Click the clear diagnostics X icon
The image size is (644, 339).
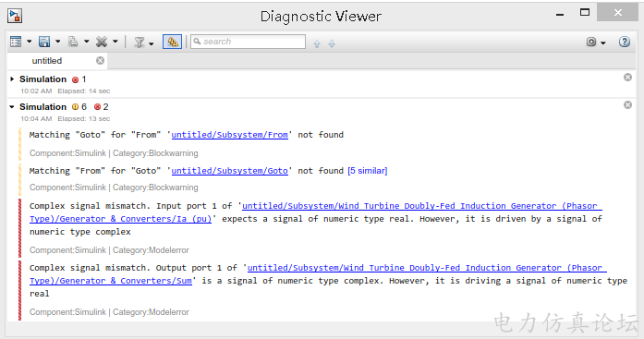tap(102, 42)
